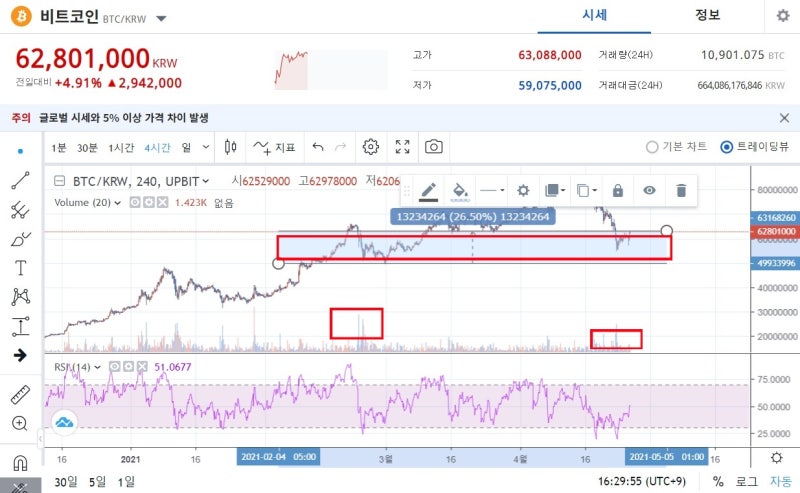800x493 pixels.
Task: Expand more time intervals chevron
Action: click(x=206, y=147)
